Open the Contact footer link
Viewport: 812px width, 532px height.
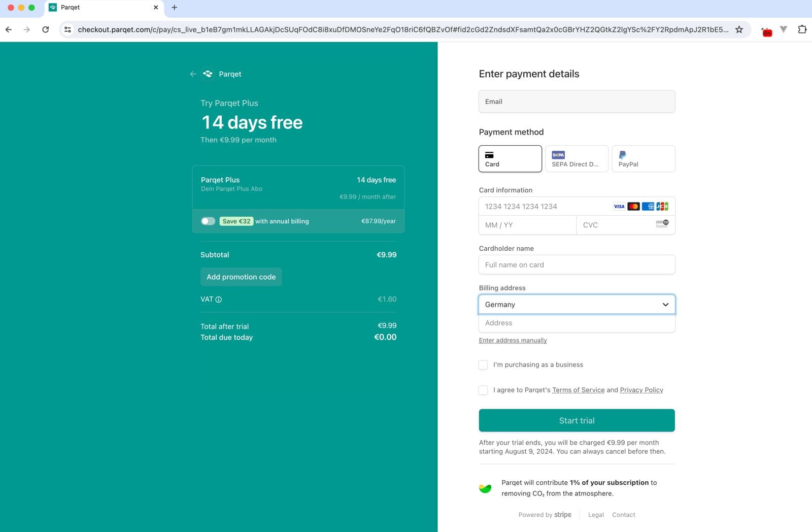coord(623,515)
